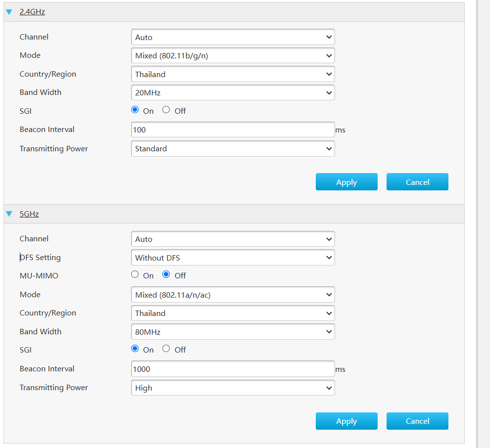Click the 5GHz section heading link
This screenshot has height=448, width=490.
click(x=29, y=214)
